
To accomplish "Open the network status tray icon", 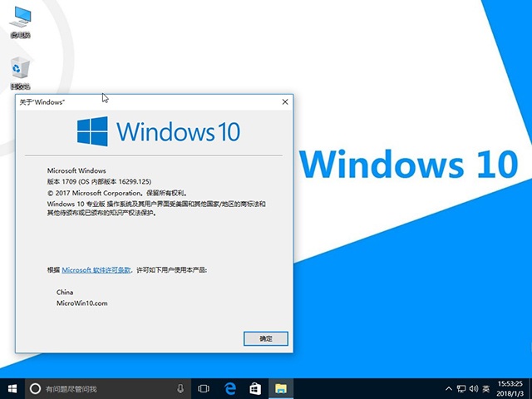I will [x=461, y=388].
